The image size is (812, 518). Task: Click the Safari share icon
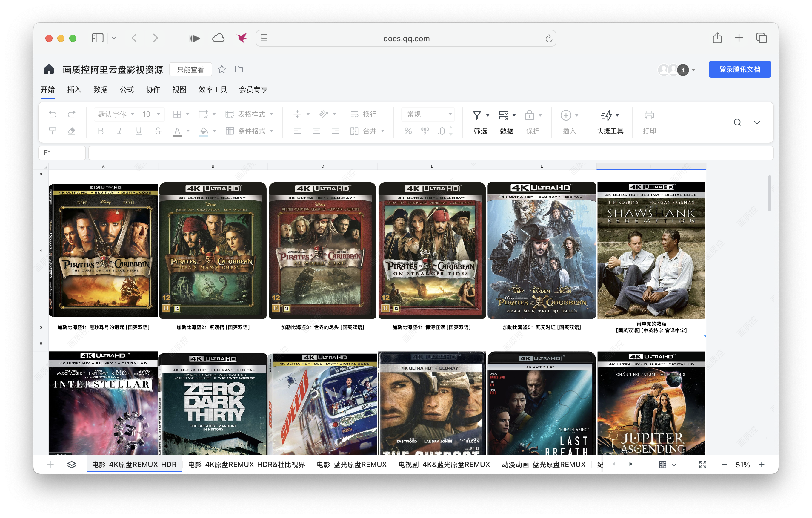717,38
